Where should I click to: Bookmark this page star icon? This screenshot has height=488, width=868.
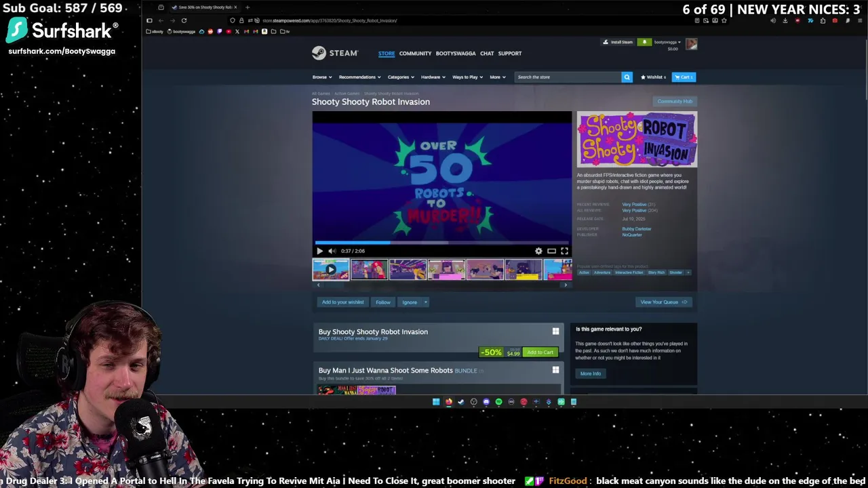(724, 20)
